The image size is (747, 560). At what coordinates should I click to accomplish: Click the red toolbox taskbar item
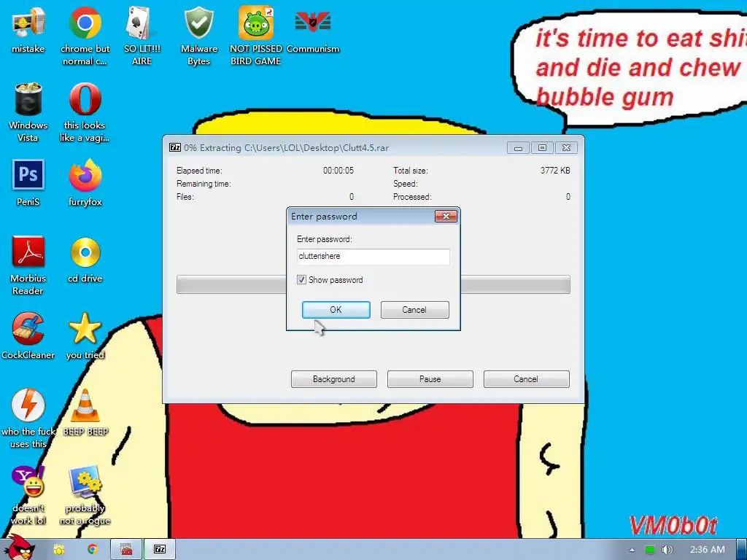click(126, 550)
